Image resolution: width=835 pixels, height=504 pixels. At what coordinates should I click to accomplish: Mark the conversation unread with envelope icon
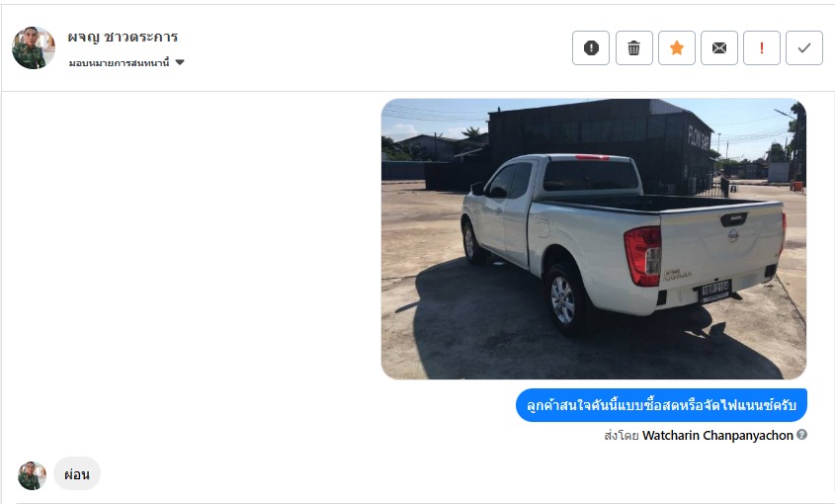[x=719, y=48]
